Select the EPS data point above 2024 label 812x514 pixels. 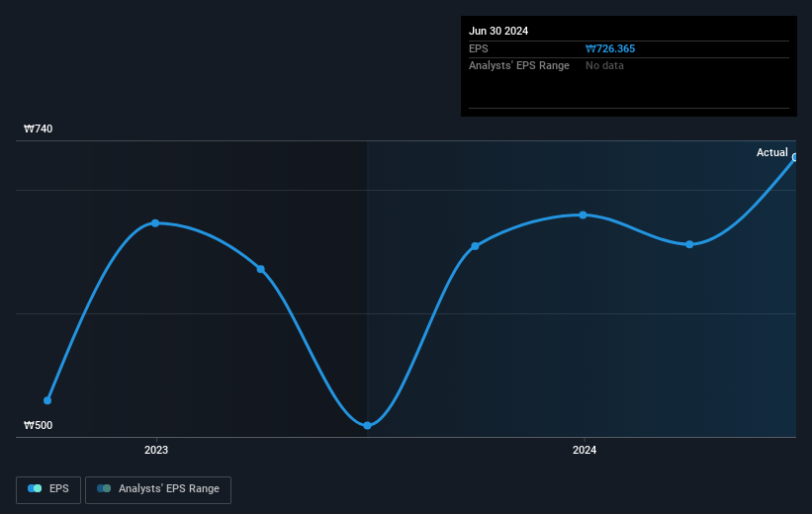coord(584,214)
